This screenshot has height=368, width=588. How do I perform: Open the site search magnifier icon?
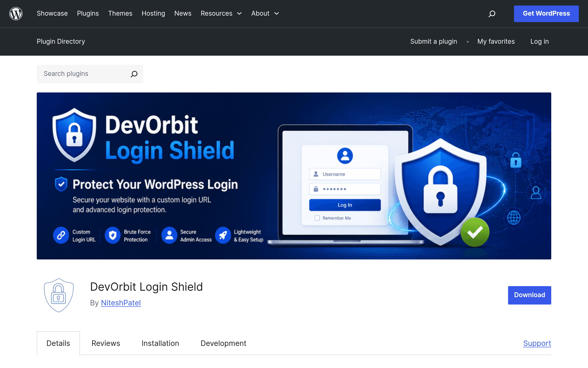(492, 14)
